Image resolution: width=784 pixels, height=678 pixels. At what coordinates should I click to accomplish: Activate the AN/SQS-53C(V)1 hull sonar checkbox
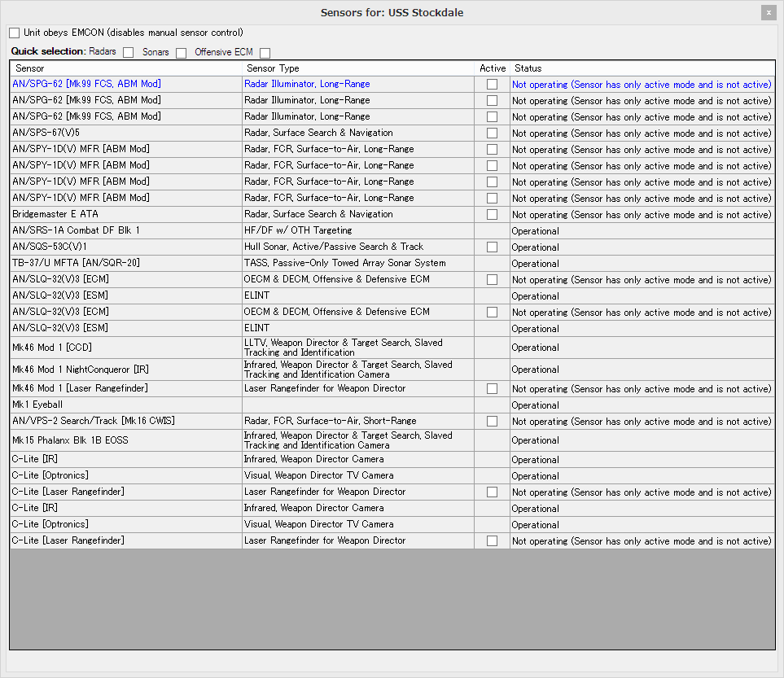point(492,247)
